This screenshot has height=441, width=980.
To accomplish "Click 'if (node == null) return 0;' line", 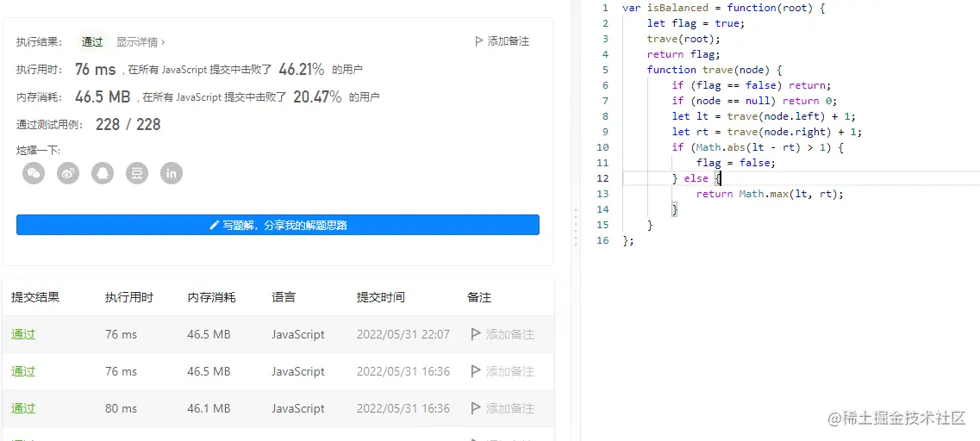I will click(754, 101).
